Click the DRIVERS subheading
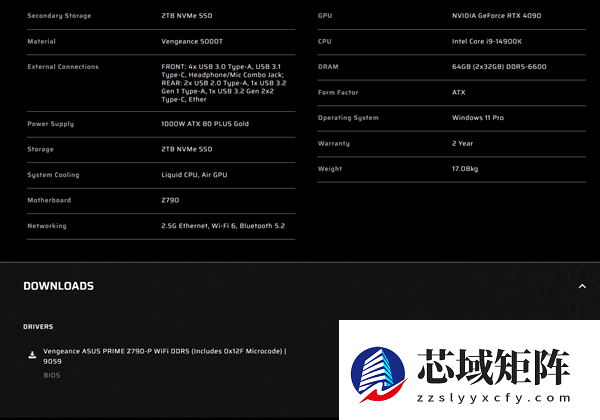This screenshot has width=600, height=420. tap(38, 327)
